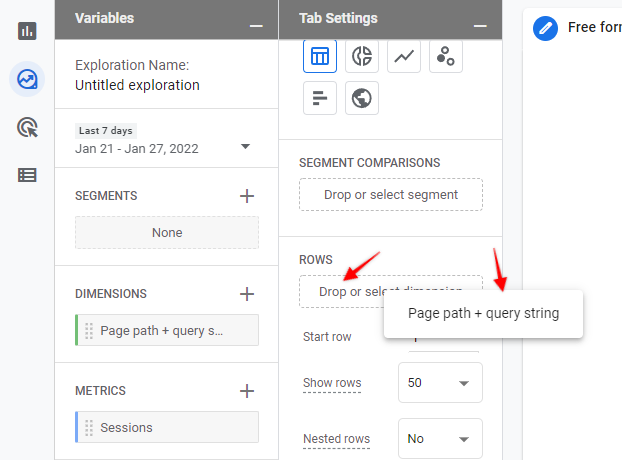622x460 pixels.
Task: Click the SEGMENTS heading
Action: (106, 196)
